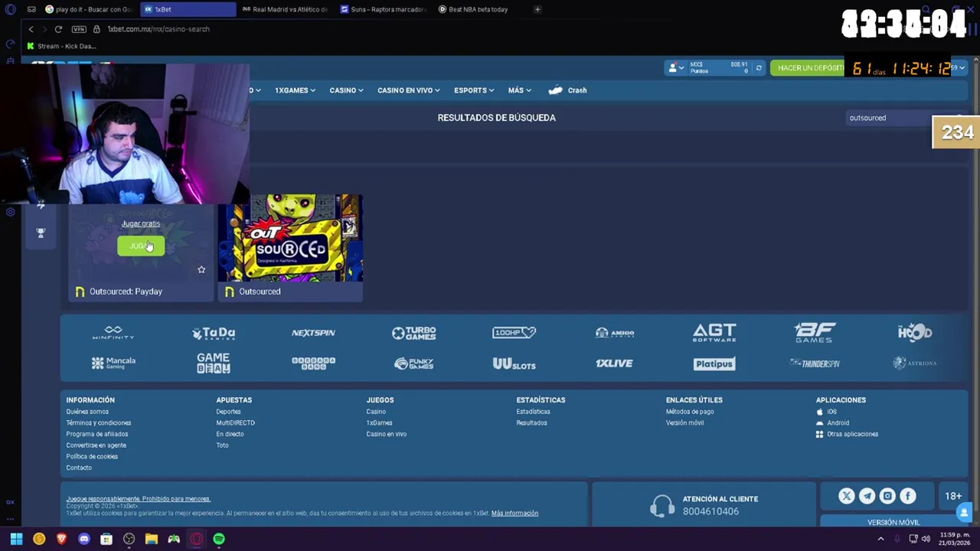Click the Más información cookies link
The image size is (980, 551).
click(514, 514)
